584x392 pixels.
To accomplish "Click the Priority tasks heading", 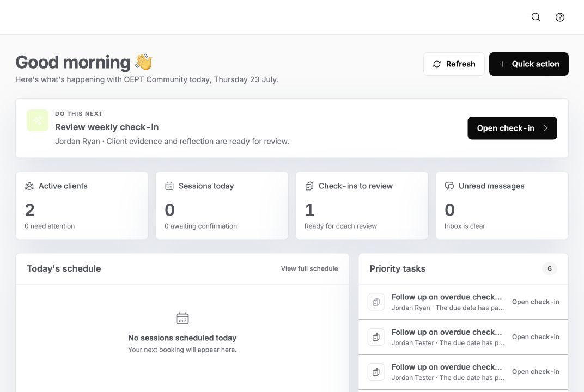I will pyautogui.click(x=397, y=269).
